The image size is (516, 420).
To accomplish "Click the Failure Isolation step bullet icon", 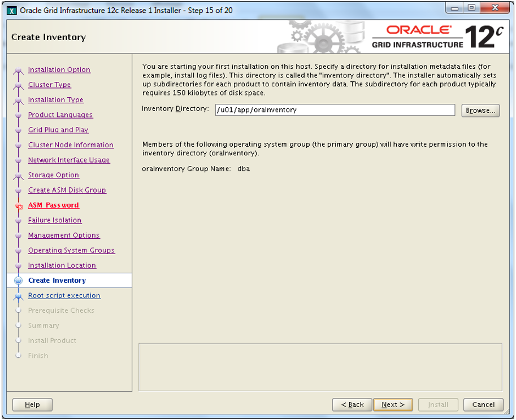I will (x=19, y=220).
